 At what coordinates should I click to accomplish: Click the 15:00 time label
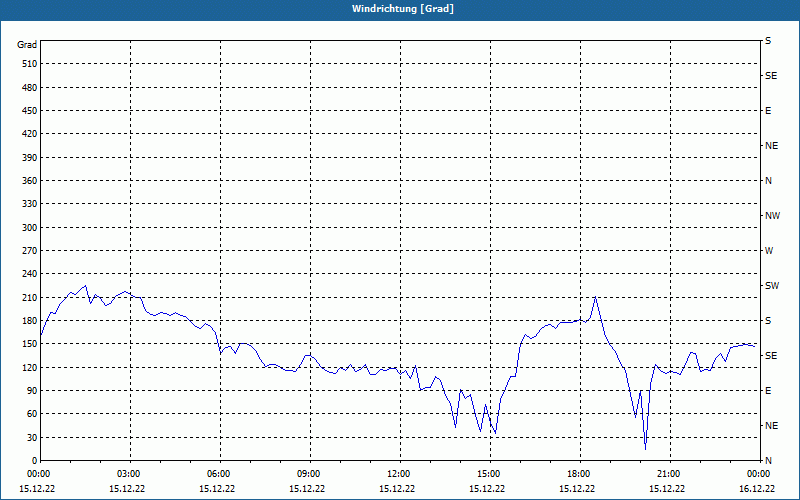click(x=490, y=474)
